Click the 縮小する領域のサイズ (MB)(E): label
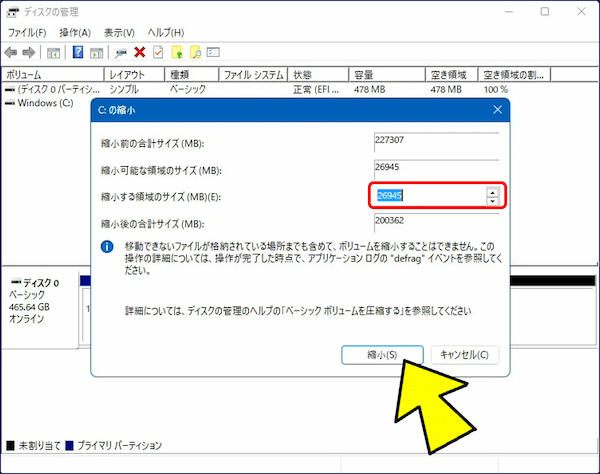Viewport: 600px width, 474px height. click(161, 197)
